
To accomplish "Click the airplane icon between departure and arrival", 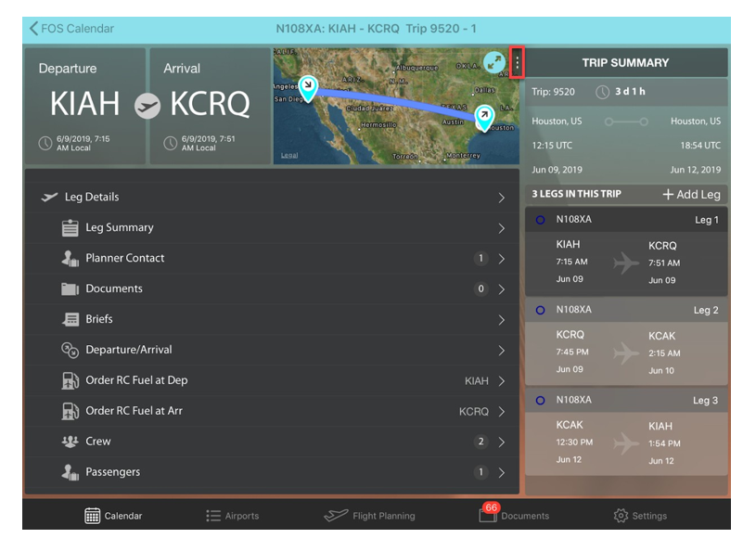I will coord(147,107).
